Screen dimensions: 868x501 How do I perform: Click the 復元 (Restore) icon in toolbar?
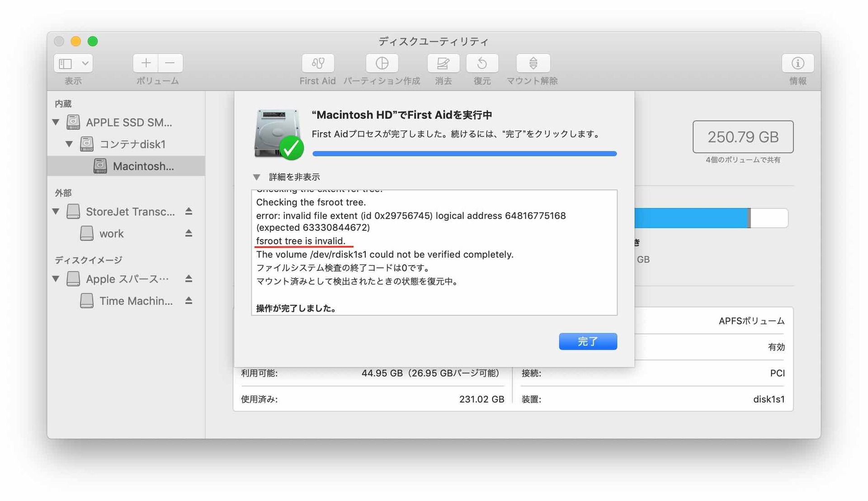tap(482, 63)
